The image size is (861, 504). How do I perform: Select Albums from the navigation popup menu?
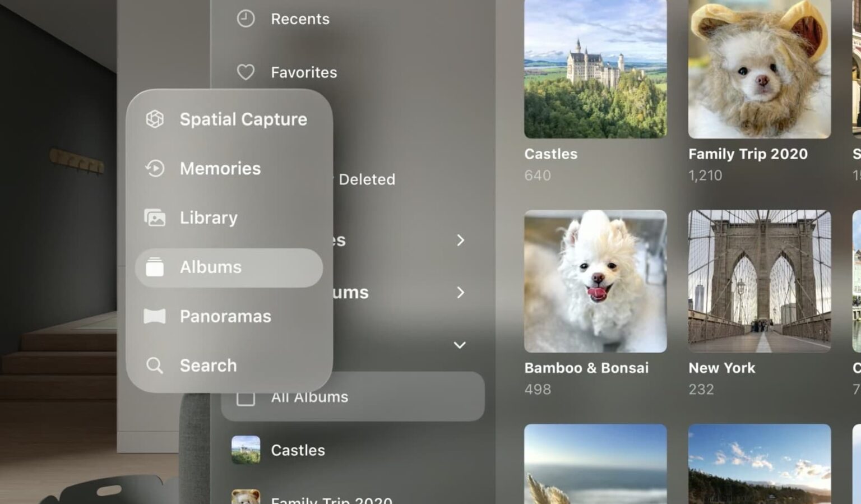pos(210,267)
